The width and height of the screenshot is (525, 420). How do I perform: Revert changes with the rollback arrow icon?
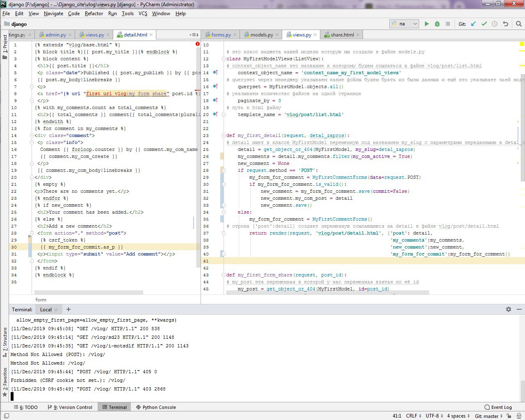coord(505,24)
